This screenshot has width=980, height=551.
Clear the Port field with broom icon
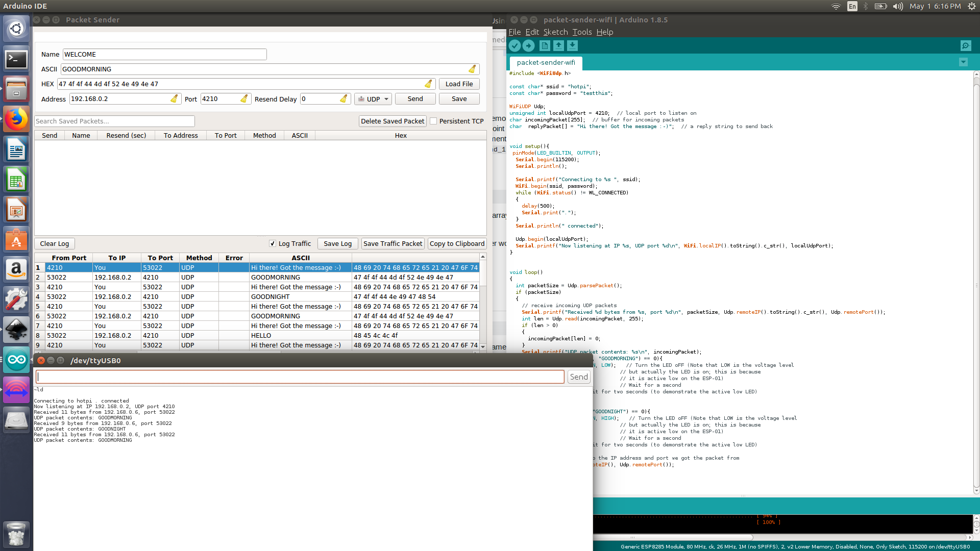coord(244,98)
